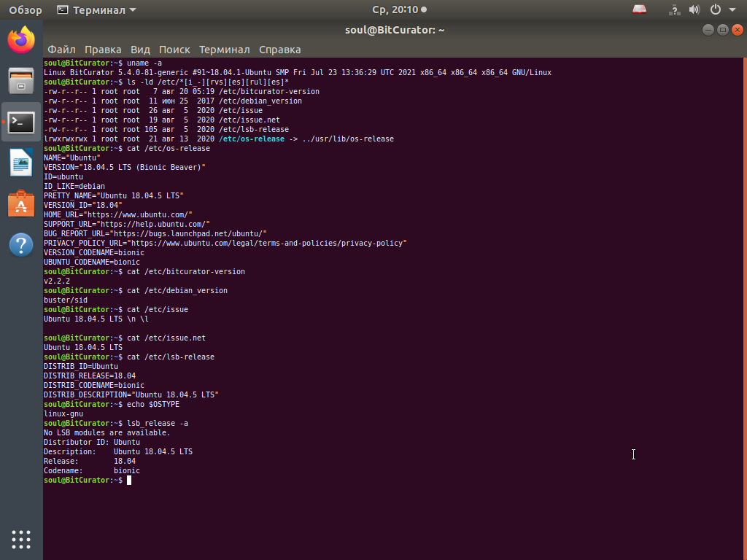
Task: Click the volume speaker icon
Action: point(694,9)
